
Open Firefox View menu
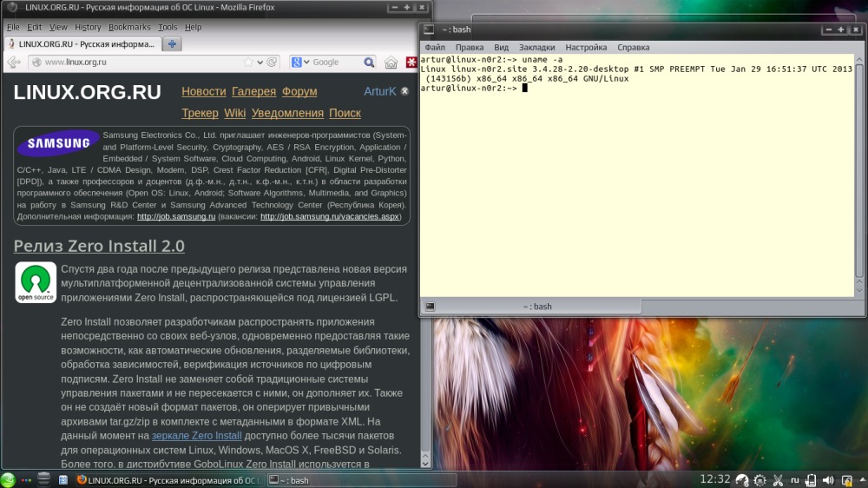coord(58,27)
